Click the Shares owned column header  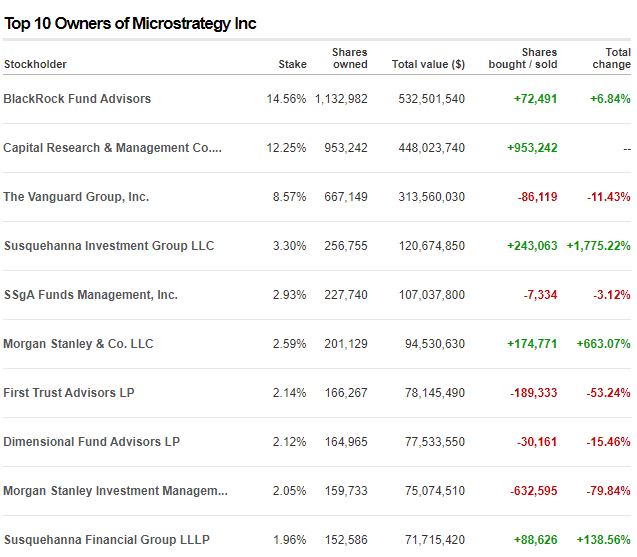coord(350,58)
